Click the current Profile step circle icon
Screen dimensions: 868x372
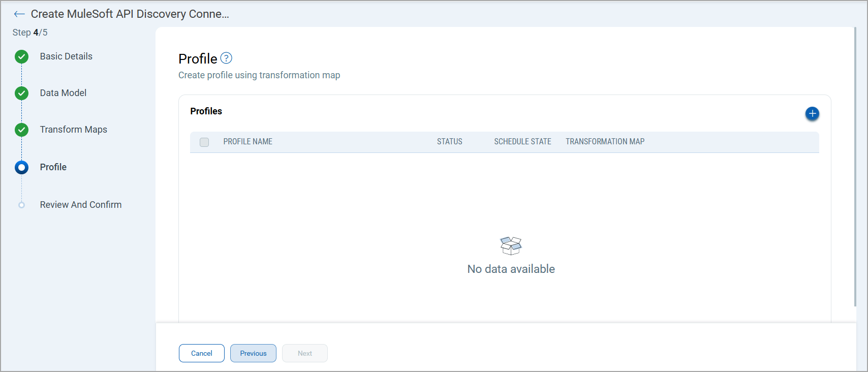pyautogui.click(x=21, y=167)
